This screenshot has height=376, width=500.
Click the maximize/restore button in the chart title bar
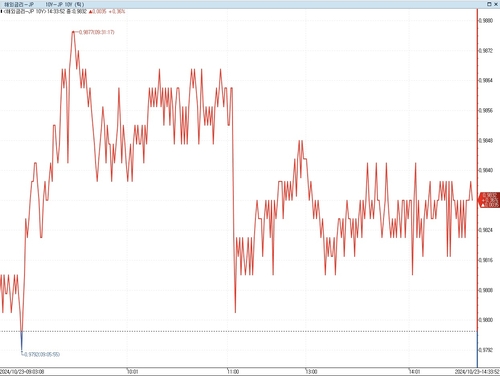point(489,4)
